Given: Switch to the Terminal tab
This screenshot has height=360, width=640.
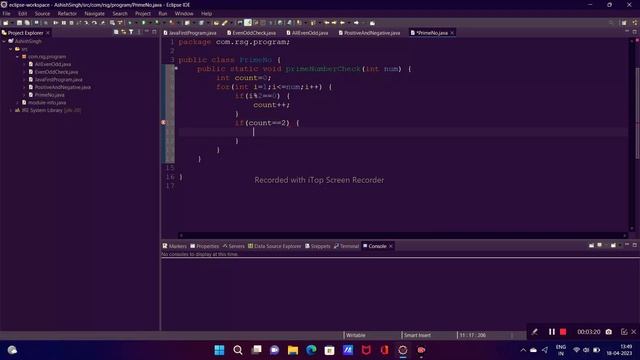Looking at the screenshot, I should tap(346, 246).
